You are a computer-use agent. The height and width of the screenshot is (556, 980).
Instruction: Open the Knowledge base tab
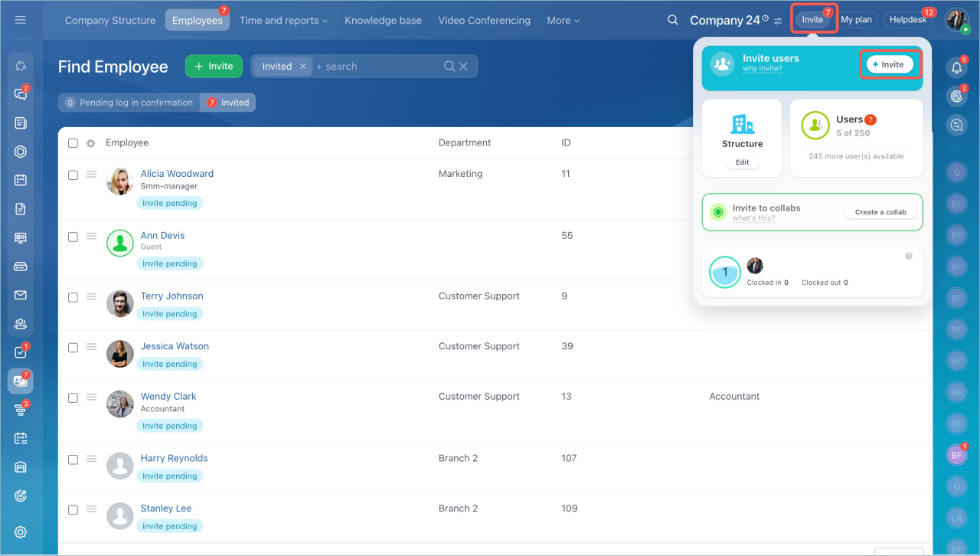pos(383,21)
